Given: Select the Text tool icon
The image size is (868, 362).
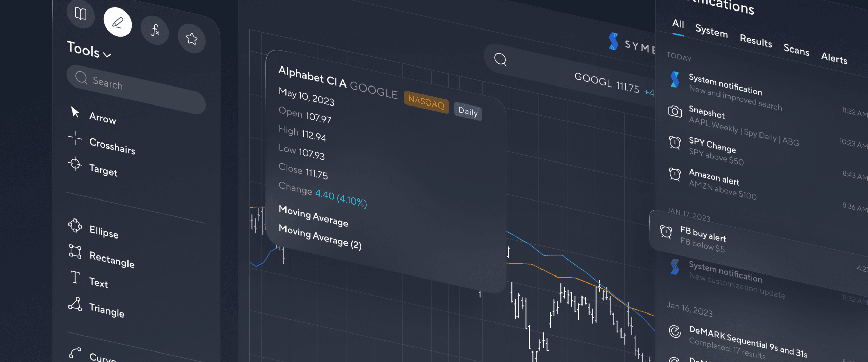Looking at the screenshot, I should (75, 277).
